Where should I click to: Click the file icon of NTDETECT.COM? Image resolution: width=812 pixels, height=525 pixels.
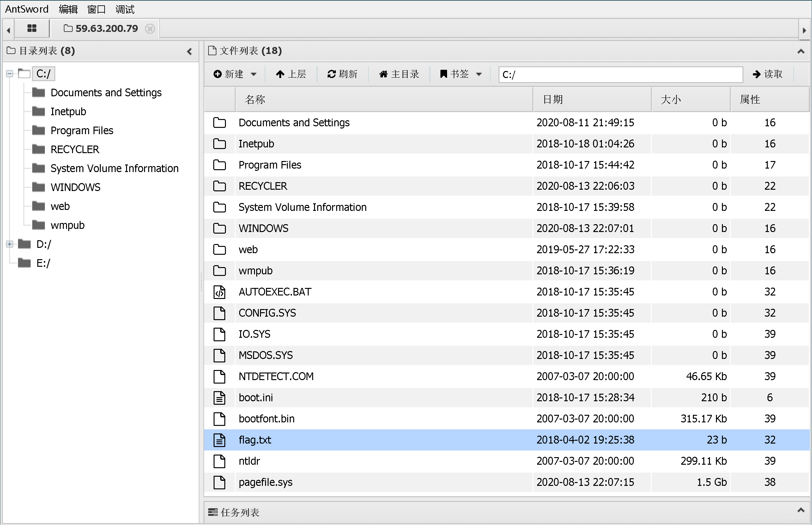tap(219, 377)
